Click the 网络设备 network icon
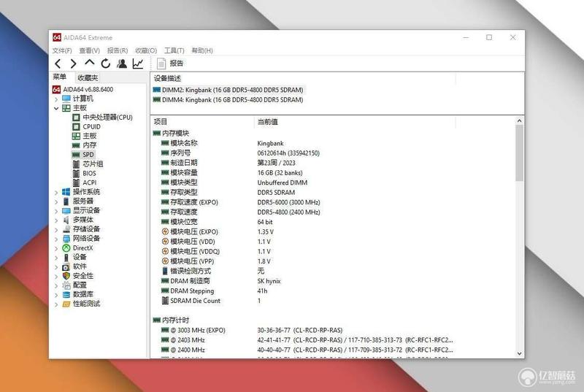The width and height of the screenshot is (584, 392). click(66, 238)
